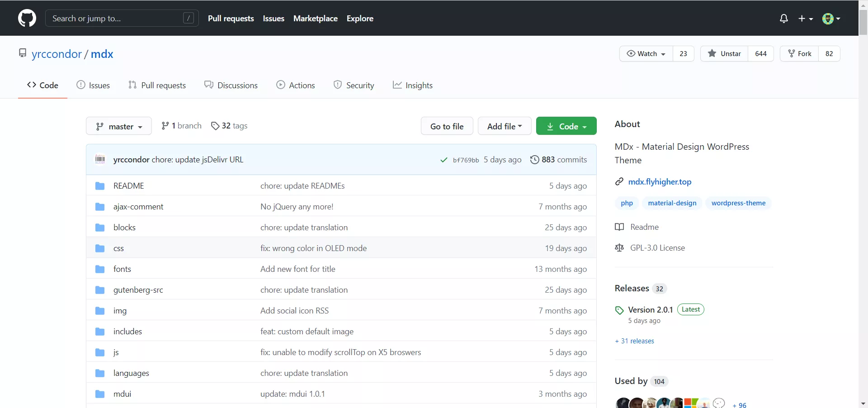Switch to repository Pull requests tab
This screenshot has width=868, height=408.
[157, 85]
